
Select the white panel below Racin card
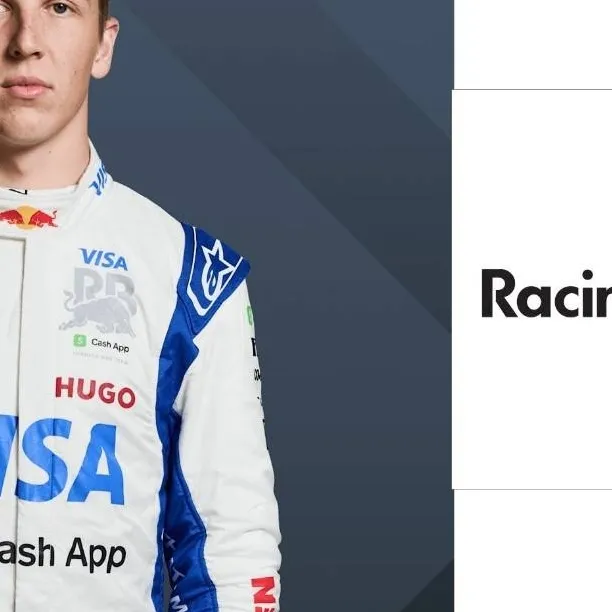click(x=533, y=551)
